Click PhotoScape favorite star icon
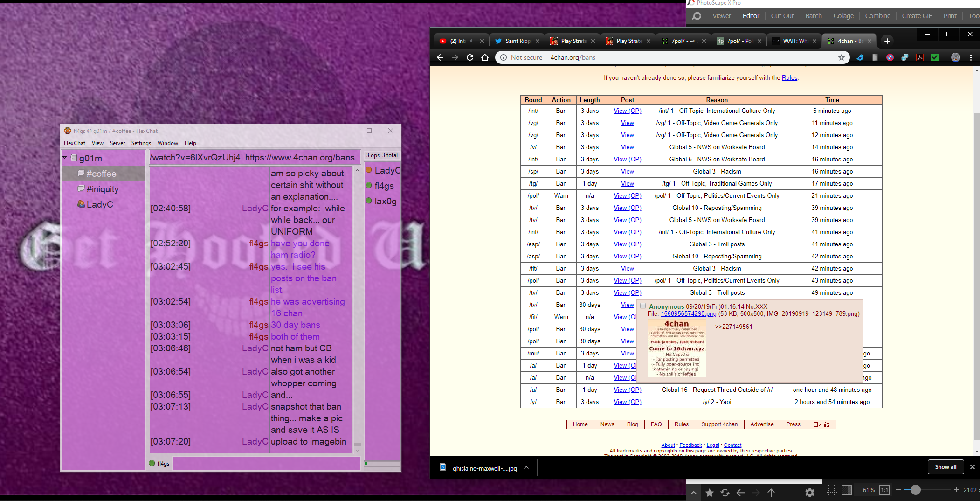The image size is (980, 501). (710, 492)
